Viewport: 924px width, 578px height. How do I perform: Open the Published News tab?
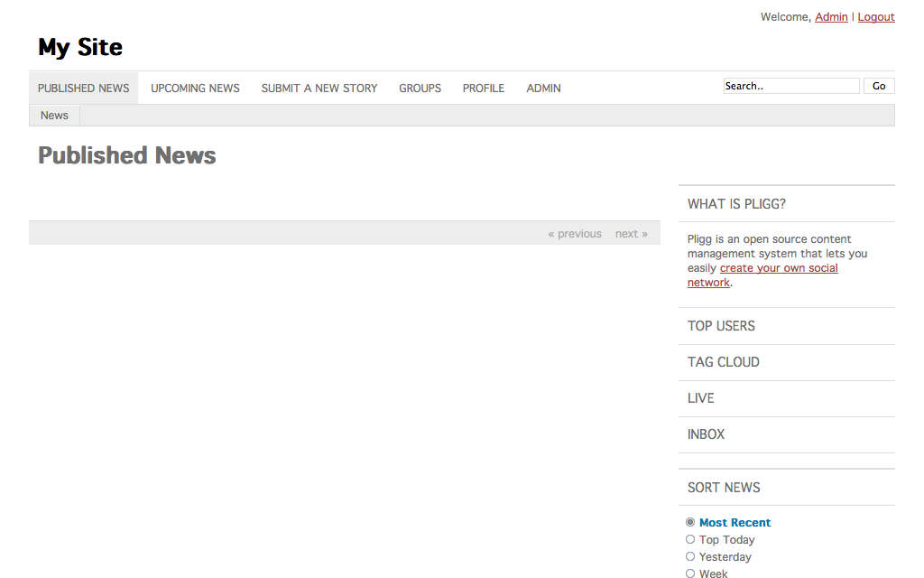(x=83, y=89)
